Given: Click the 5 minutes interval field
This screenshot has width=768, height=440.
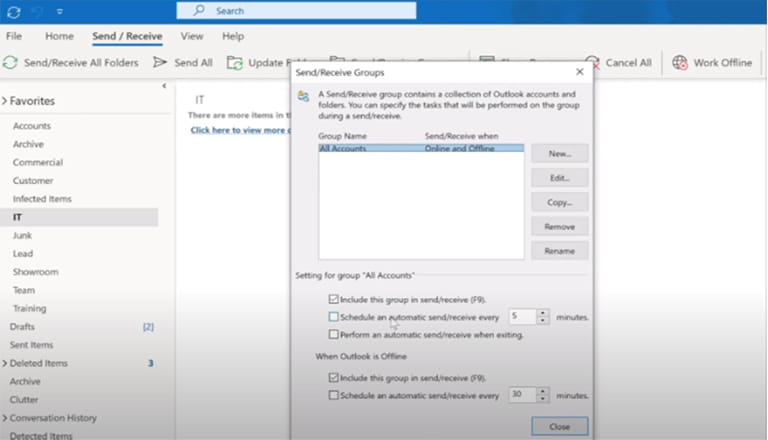Looking at the screenshot, I should click(x=523, y=317).
